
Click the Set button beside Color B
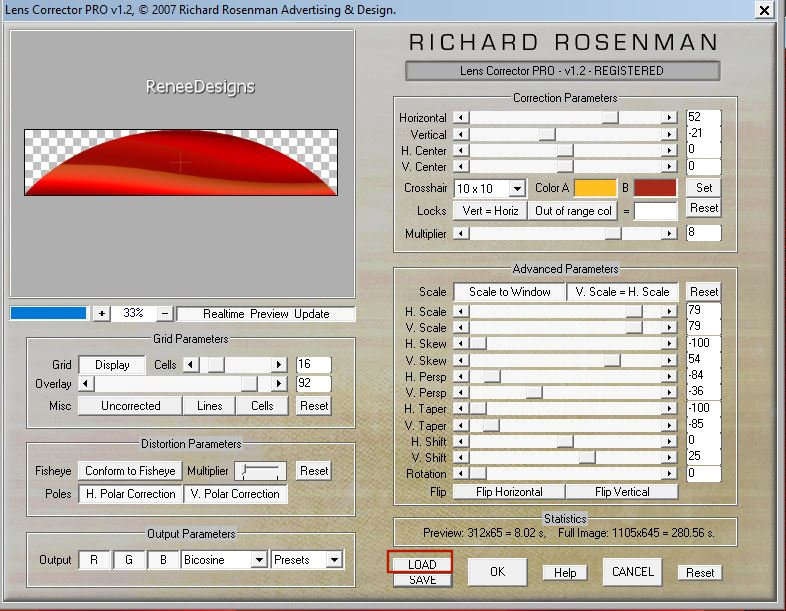(704, 188)
